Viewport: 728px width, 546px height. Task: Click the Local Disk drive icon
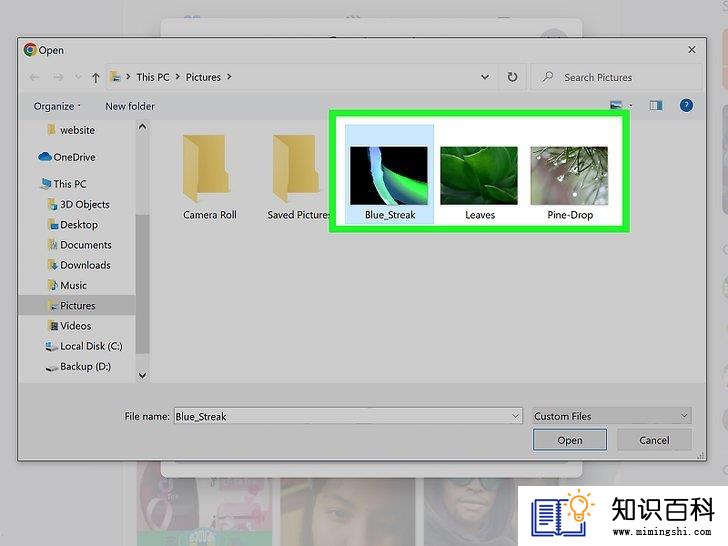[x=51, y=346]
